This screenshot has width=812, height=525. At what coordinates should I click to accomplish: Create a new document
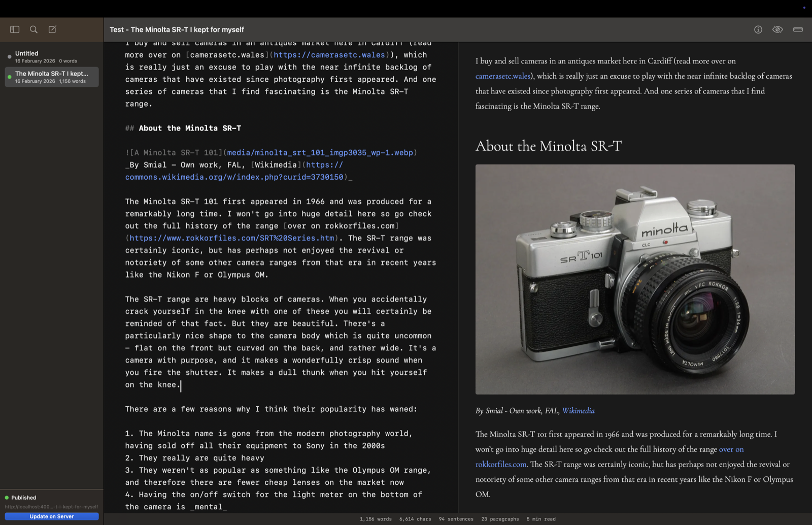(51, 29)
